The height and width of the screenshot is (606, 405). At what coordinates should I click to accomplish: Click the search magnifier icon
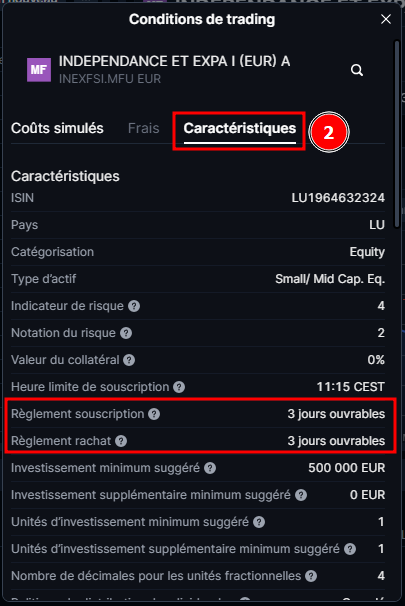357,70
